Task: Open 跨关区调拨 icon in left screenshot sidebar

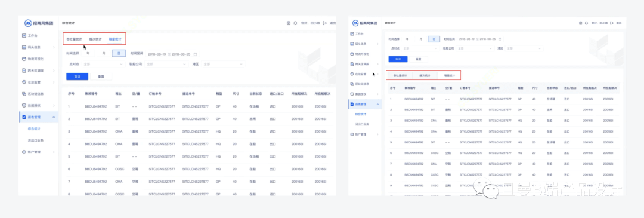Action: (24, 70)
